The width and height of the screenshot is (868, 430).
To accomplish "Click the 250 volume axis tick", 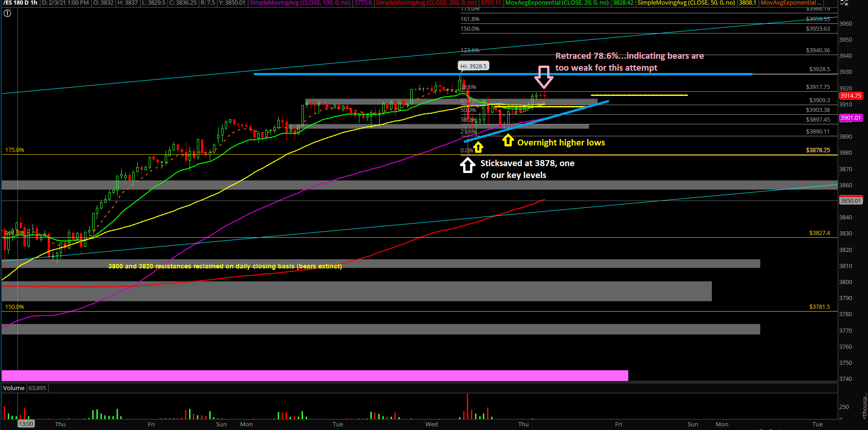I will pos(844,407).
